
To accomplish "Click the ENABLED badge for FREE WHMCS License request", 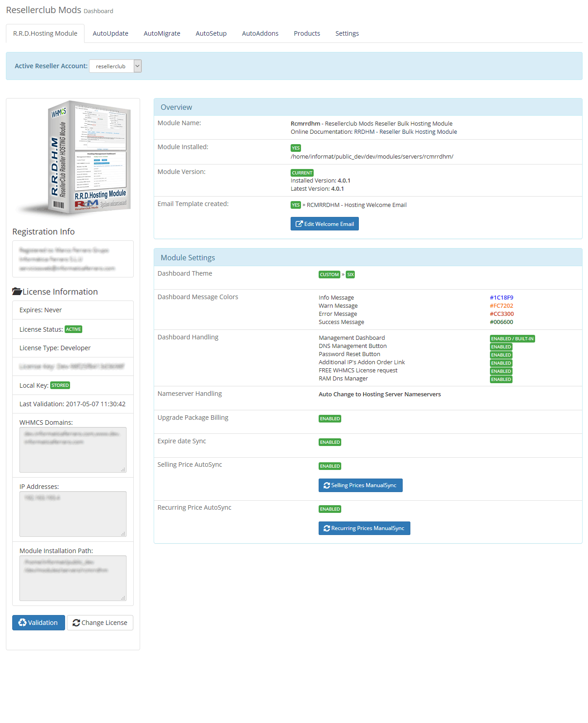I will (501, 371).
